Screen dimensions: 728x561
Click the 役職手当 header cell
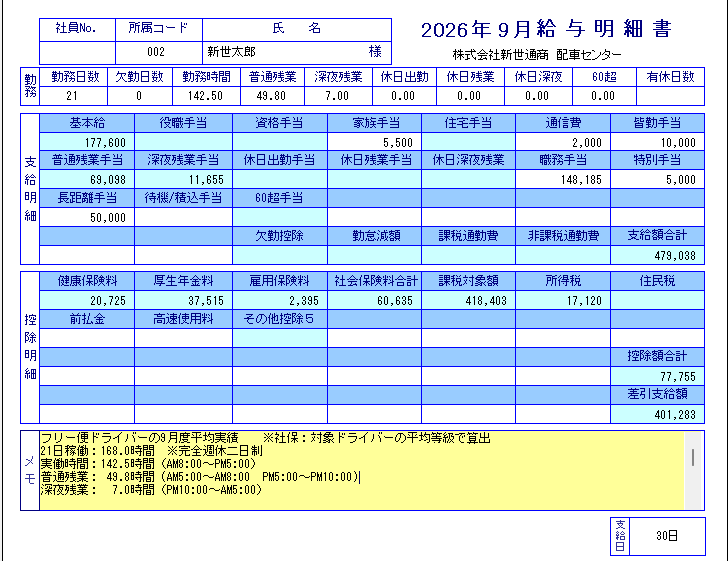pos(183,123)
